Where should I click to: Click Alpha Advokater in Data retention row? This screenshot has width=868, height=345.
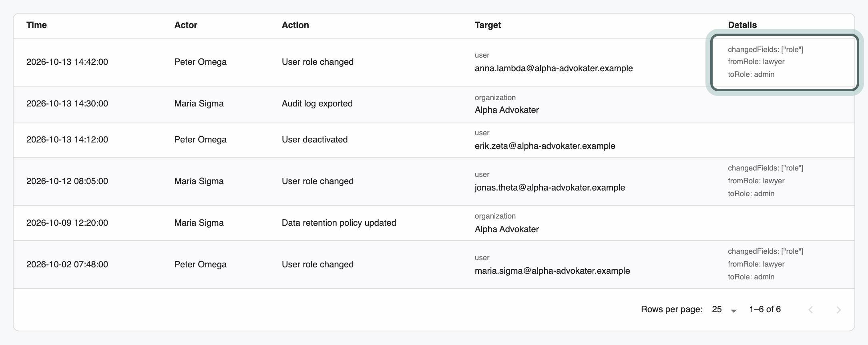click(507, 229)
